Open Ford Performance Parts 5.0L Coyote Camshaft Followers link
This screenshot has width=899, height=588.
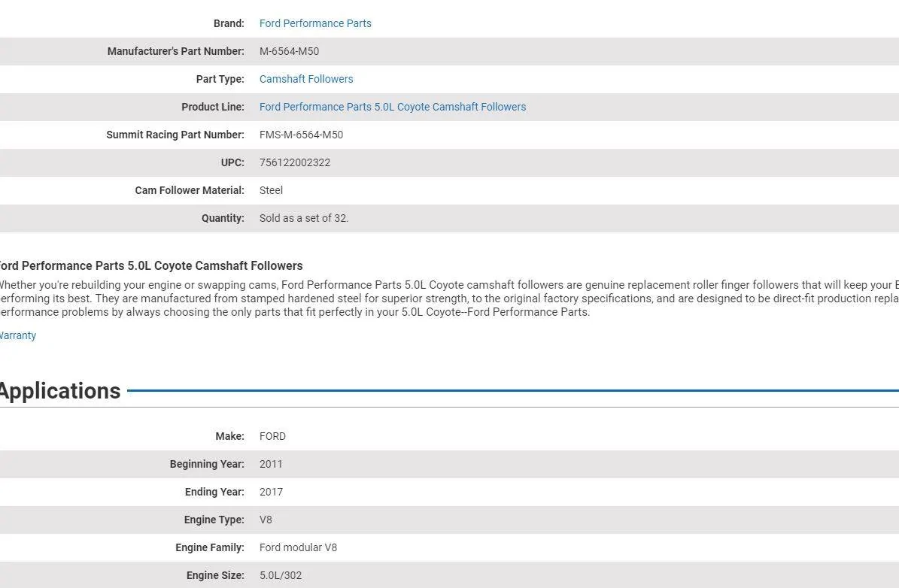pyautogui.click(x=393, y=108)
